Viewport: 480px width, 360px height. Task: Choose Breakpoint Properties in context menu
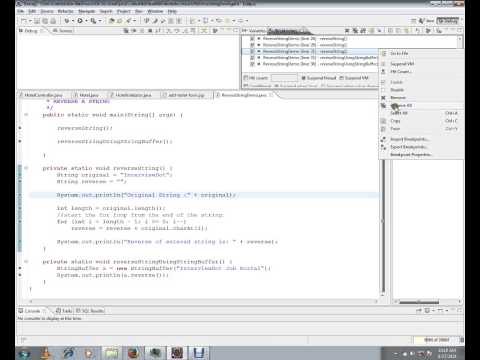pos(411,155)
